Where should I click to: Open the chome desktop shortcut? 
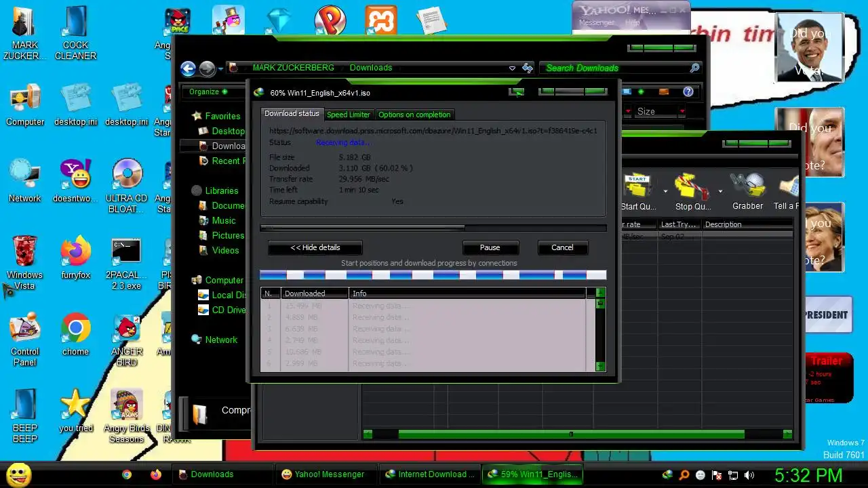75,333
